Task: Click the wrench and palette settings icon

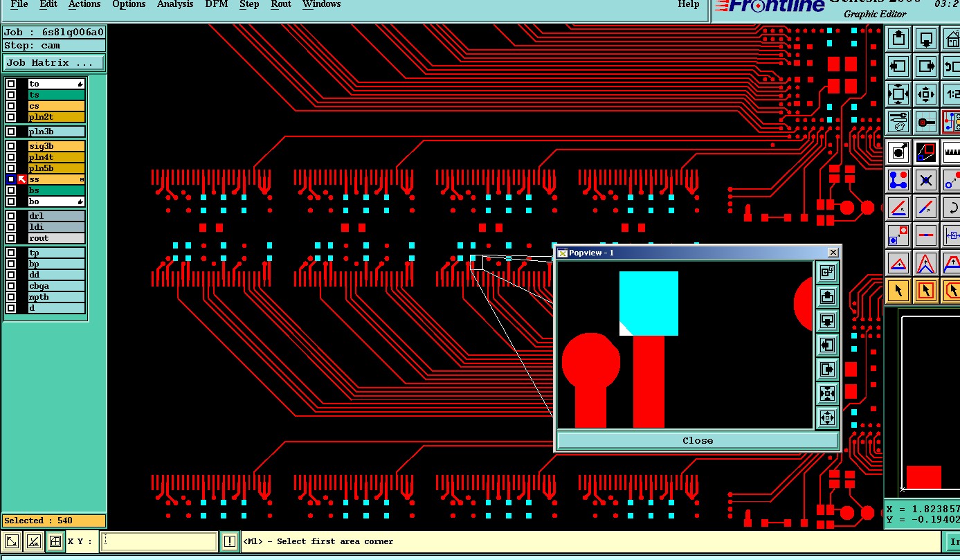Action: [x=898, y=122]
